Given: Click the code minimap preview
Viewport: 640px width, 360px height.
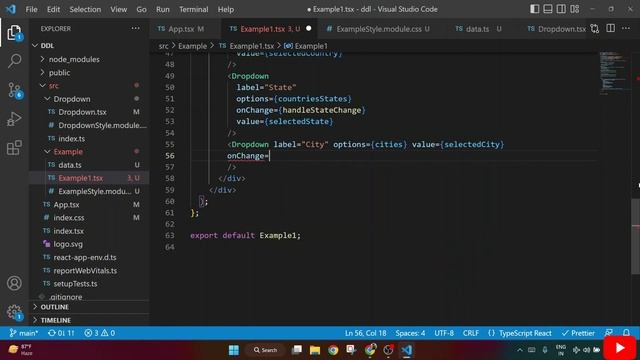Looking at the screenshot, I should (614, 73).
